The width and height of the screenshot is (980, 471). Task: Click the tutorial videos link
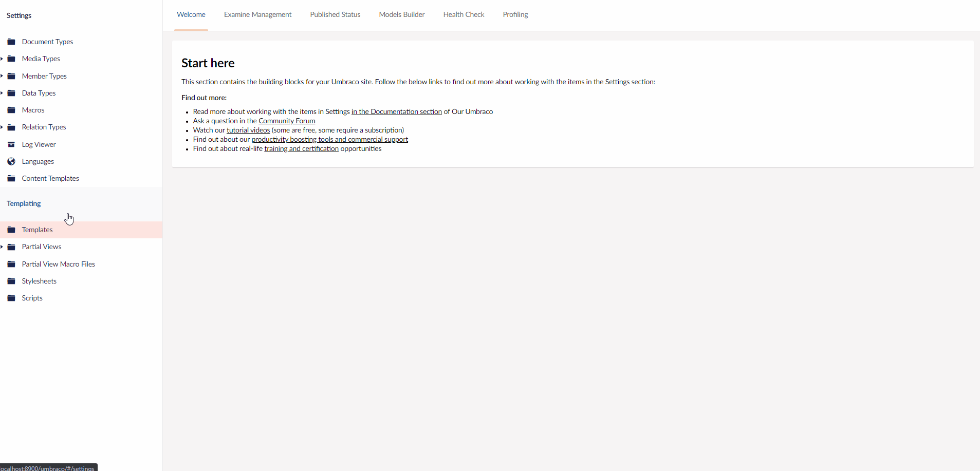click(248, 130)
